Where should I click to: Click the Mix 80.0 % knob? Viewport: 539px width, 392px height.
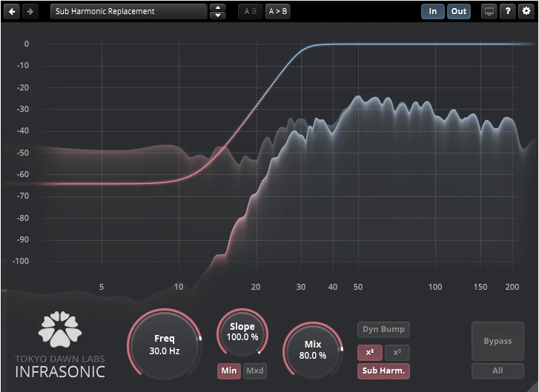[x=313, y=350]
